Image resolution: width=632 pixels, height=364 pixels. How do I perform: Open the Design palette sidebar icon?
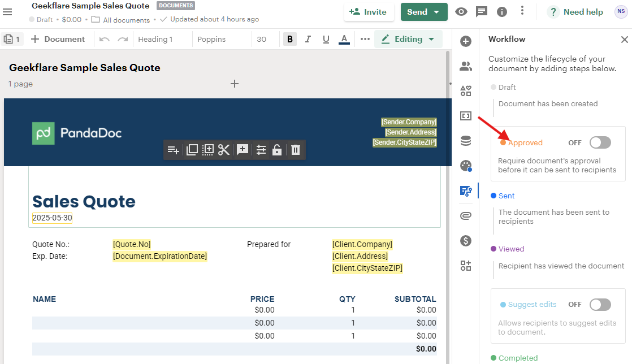[466, 166]
